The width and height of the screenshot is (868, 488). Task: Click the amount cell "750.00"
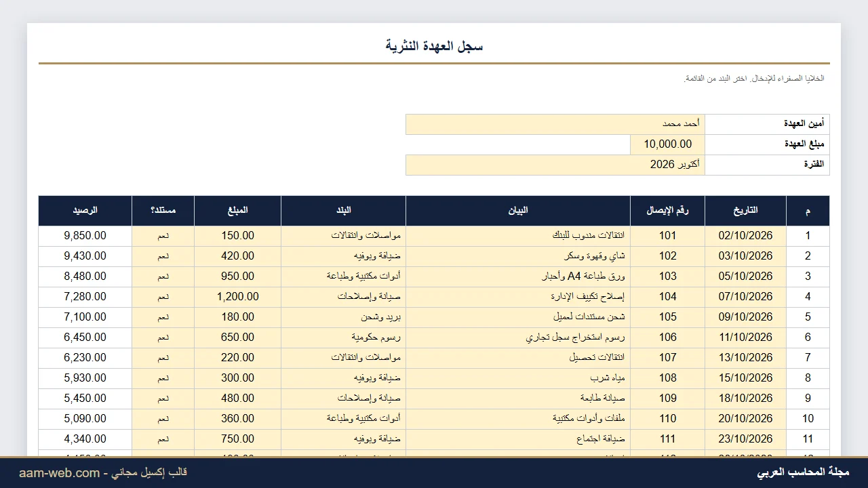pyautogui.click(x=238, y=439)
